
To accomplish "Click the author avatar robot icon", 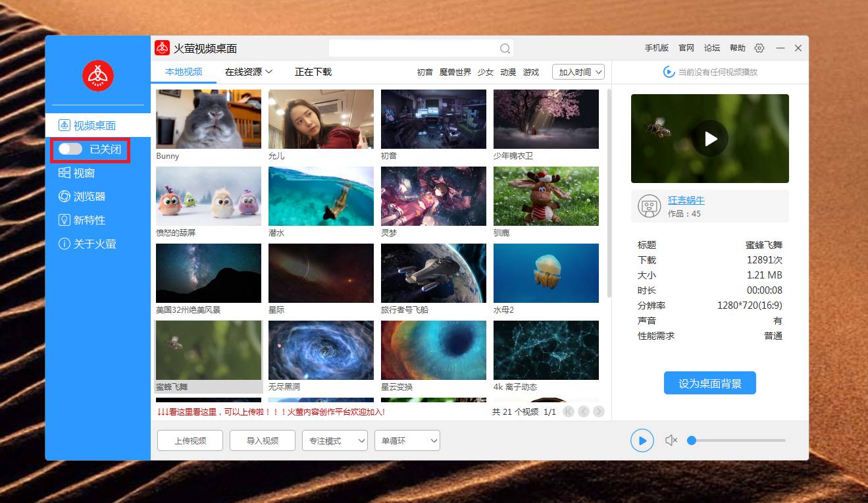I will [x=650, y=206].
